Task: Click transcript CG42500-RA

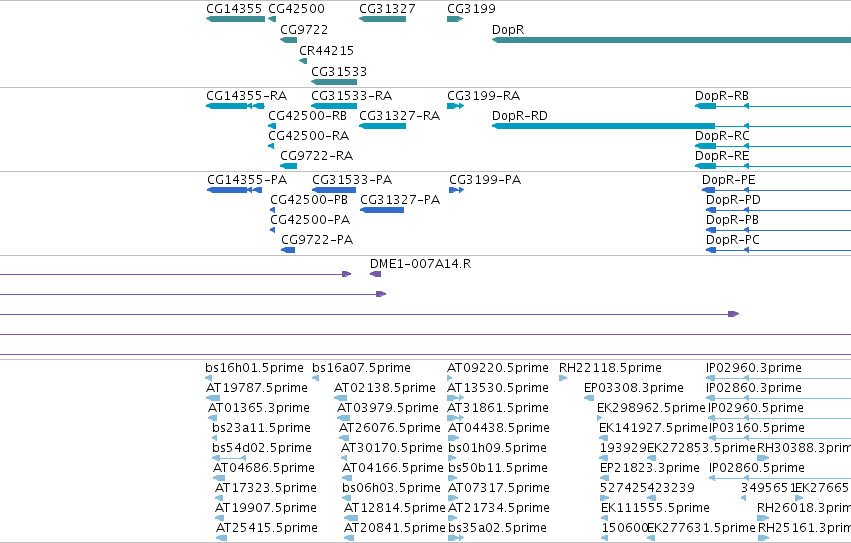Action: pos(271,146)
